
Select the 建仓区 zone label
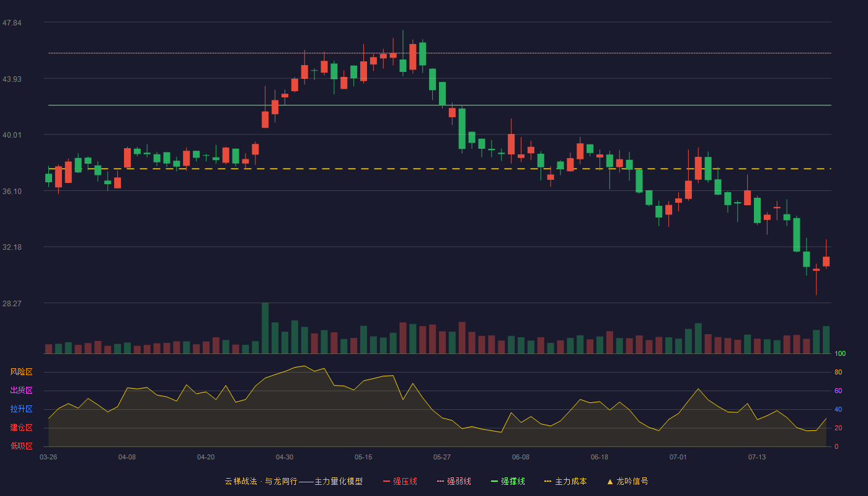[x=21, y=428]
